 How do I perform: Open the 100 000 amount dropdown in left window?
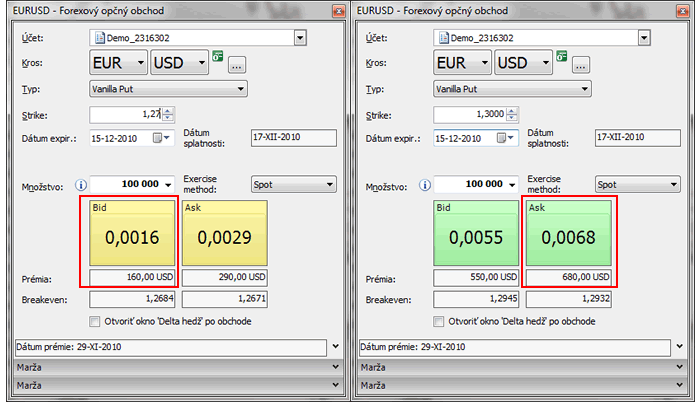[168, 184]
